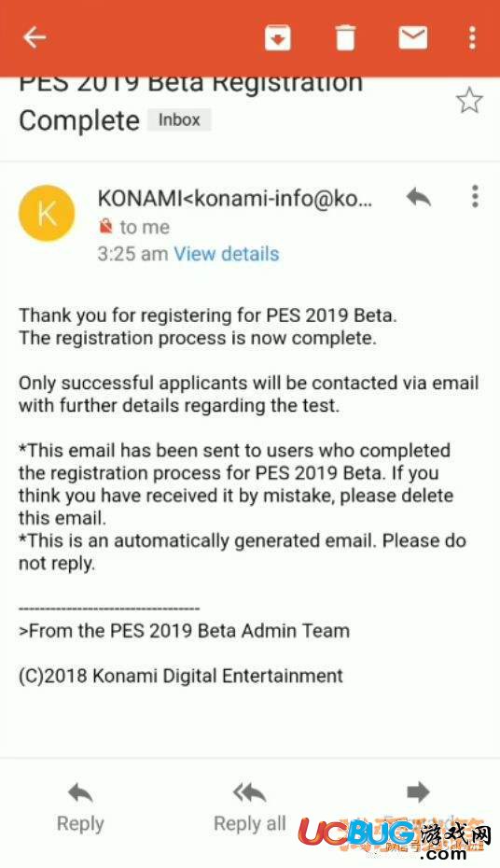500x868 pixels.
Task: Tap the red security lock icon
Action: tap(105, 227)
